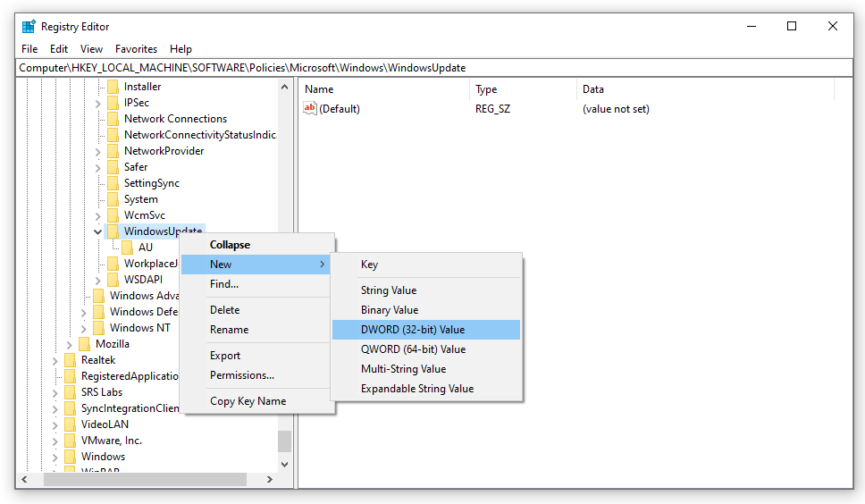Click the WcmSvc folder icon

(x=113, y=215)
